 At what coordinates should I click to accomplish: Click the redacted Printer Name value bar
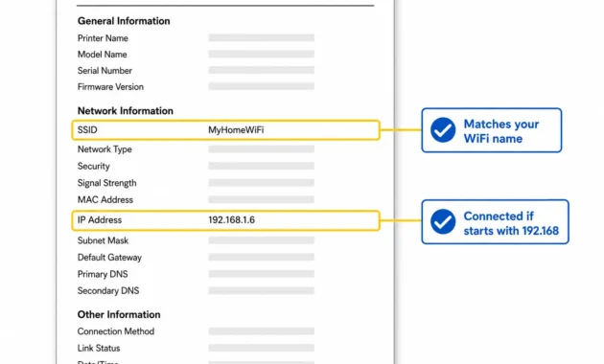tap(261, 37)
